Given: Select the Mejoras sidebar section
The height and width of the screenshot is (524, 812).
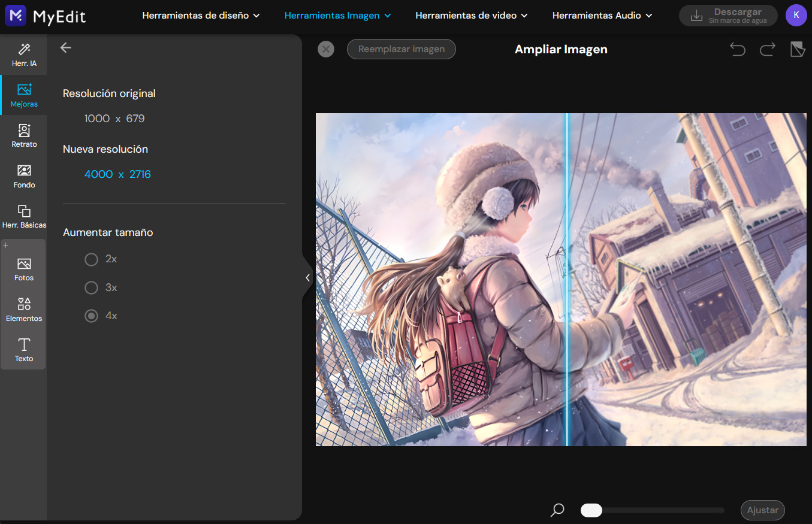Looking at the screenshot, I should tap(24, 95).
